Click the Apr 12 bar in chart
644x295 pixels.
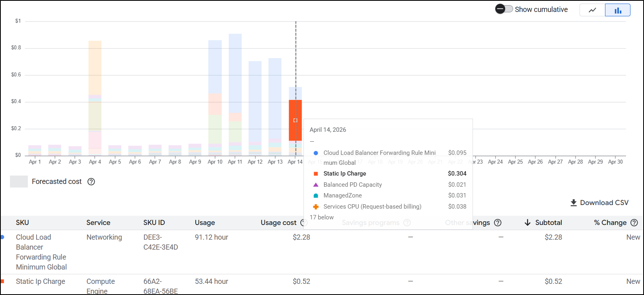coord(255,107)
